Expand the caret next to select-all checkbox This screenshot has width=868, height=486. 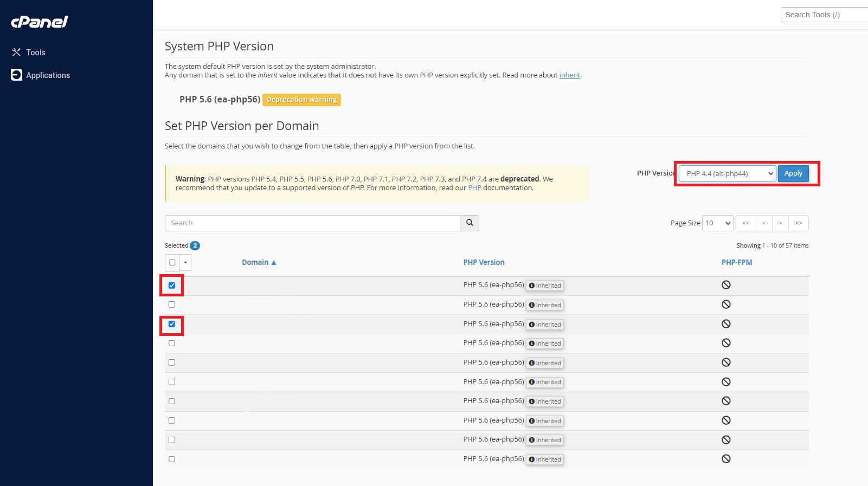[x=185, y=262]
